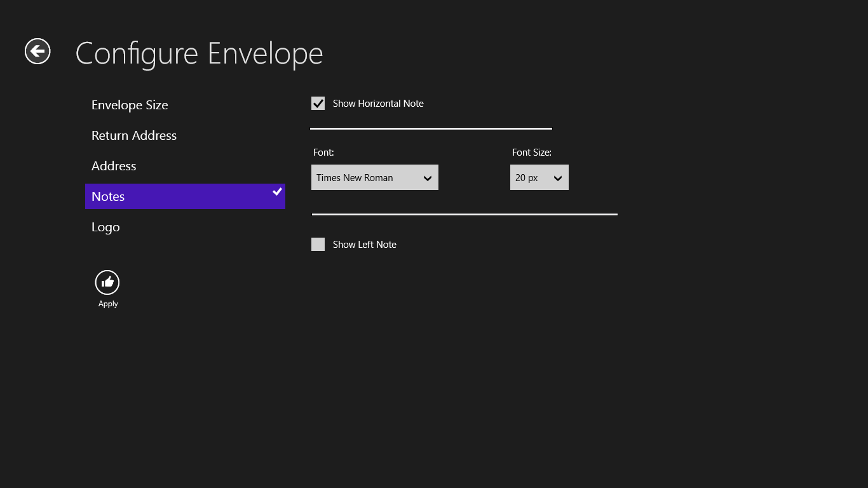
Task: Select Envelope Size in the sidebar
Action: pos(130,105)
